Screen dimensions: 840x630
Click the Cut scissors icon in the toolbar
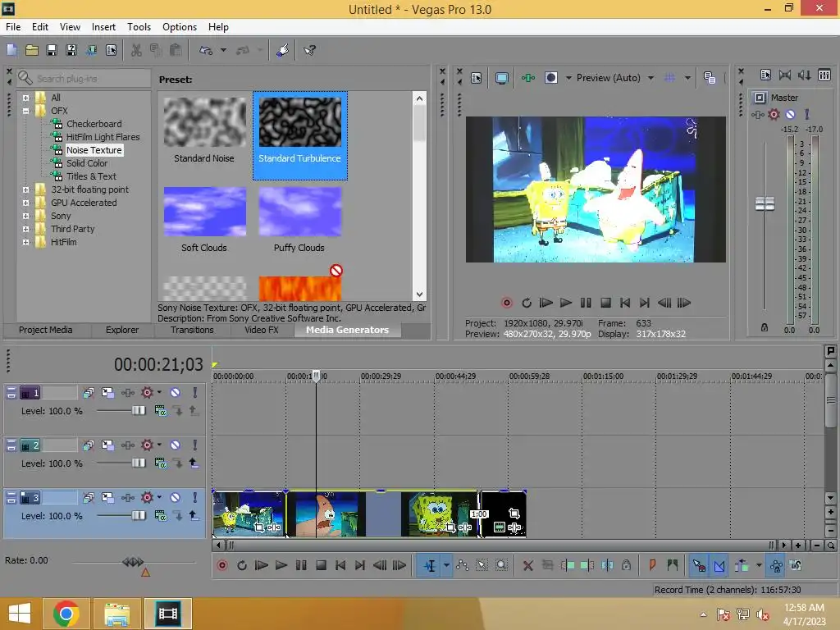click(136, 50)
